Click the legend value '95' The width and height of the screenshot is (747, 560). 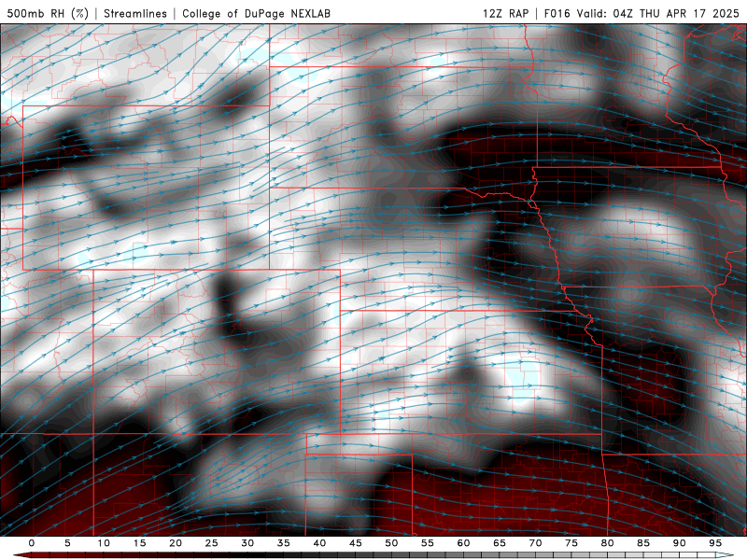pos(715,543)
